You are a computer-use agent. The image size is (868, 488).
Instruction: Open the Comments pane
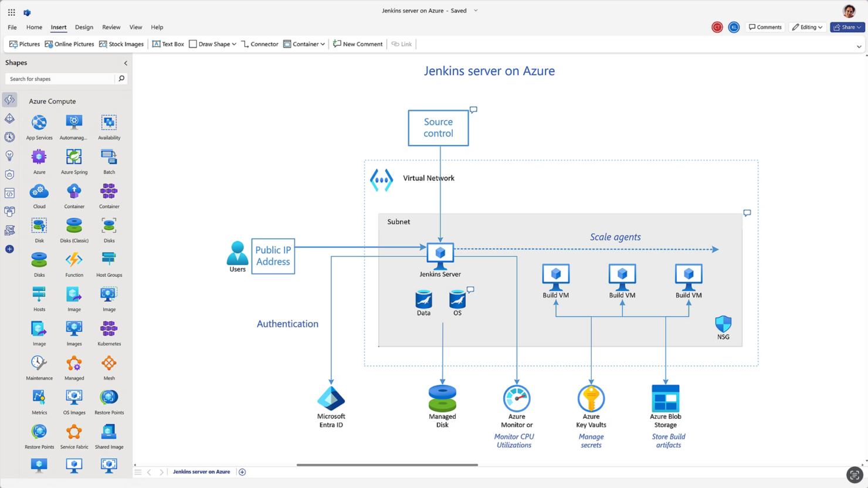click(x=764, y=26)
